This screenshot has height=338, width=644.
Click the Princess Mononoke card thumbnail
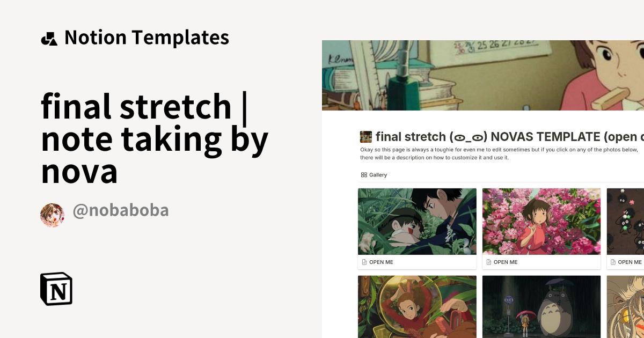417,221
